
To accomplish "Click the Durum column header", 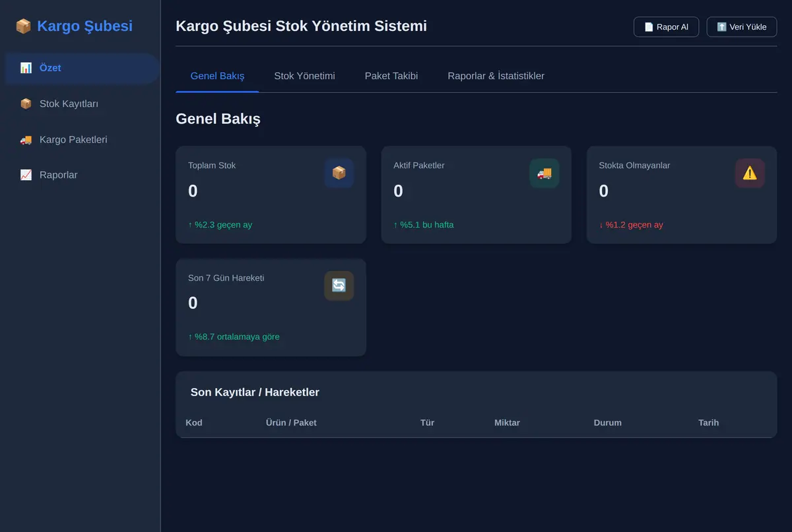I will pos(607,422).
